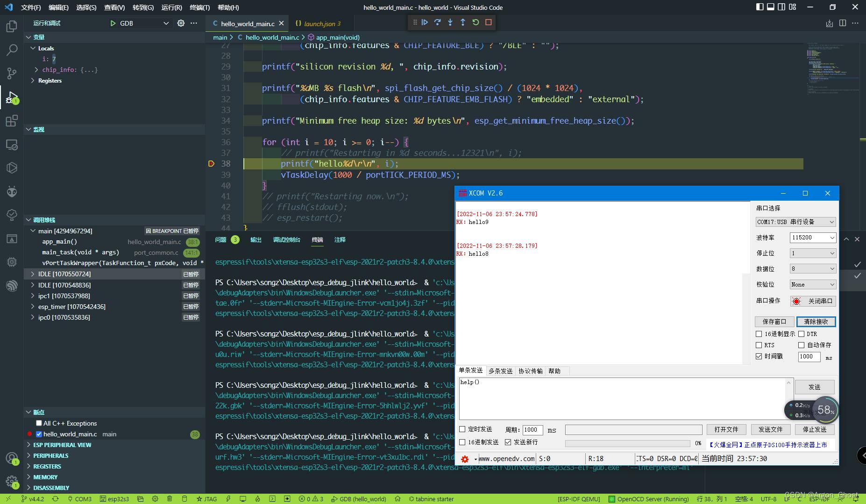Click the 周期 1000 ms input field
The height and width of the screenshot is (504, 866).
pos(532,430)
